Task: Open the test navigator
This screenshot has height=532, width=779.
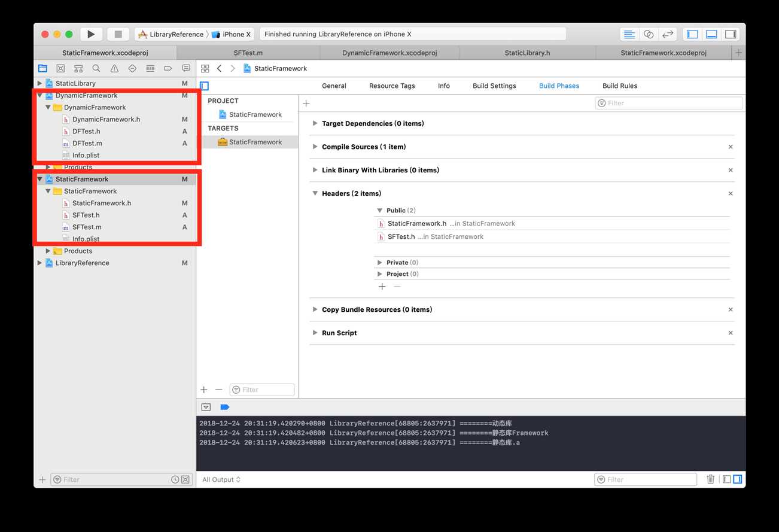Action: 132,68
